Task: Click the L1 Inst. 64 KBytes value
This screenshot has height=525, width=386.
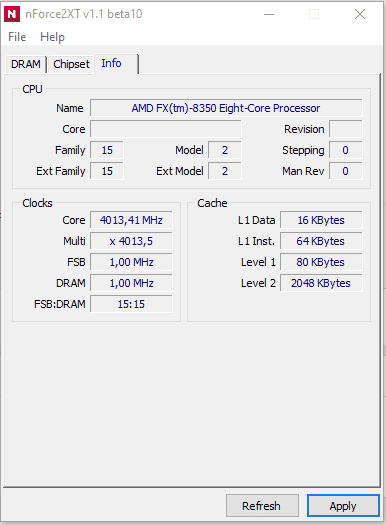Action: 321,241
